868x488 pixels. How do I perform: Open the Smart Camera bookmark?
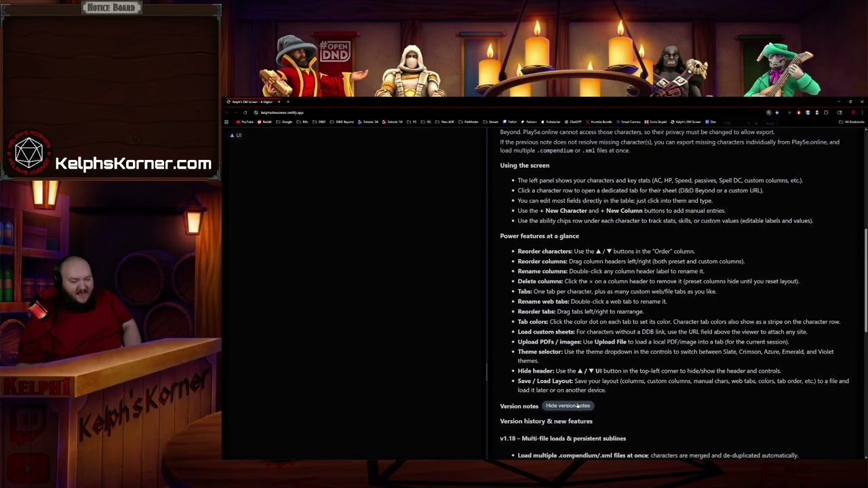click(x=628, y=121)
